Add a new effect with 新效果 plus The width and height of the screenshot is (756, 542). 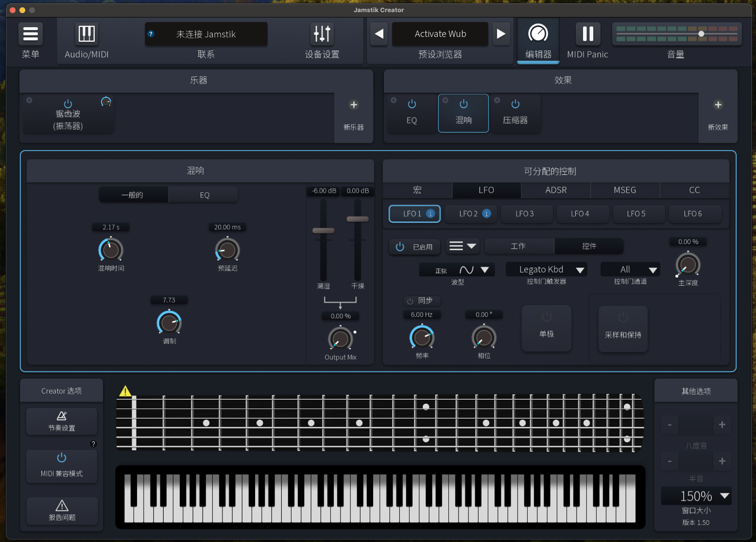[x=718, y=105]
